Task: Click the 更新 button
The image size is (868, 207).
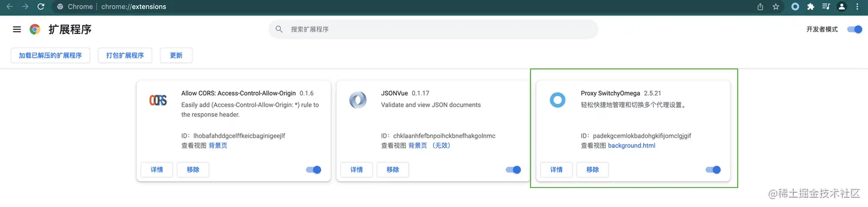Action: [176, 56]
